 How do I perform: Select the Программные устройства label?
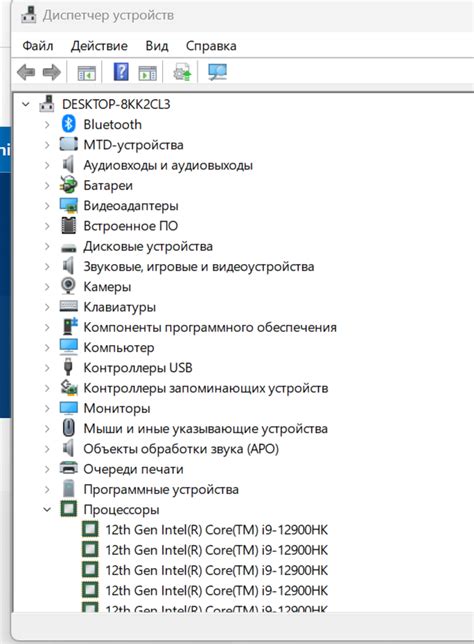(161, 490)
